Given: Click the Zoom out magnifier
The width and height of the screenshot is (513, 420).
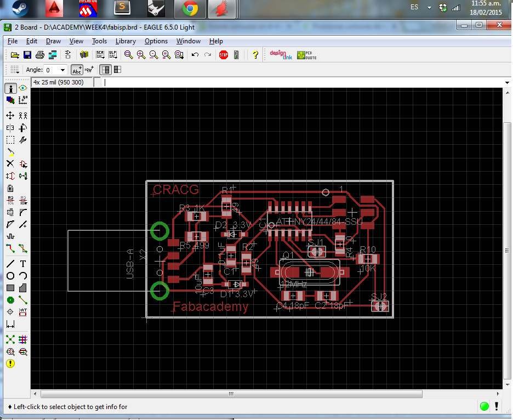Looking at the screenshot, I should click(154, 55).
